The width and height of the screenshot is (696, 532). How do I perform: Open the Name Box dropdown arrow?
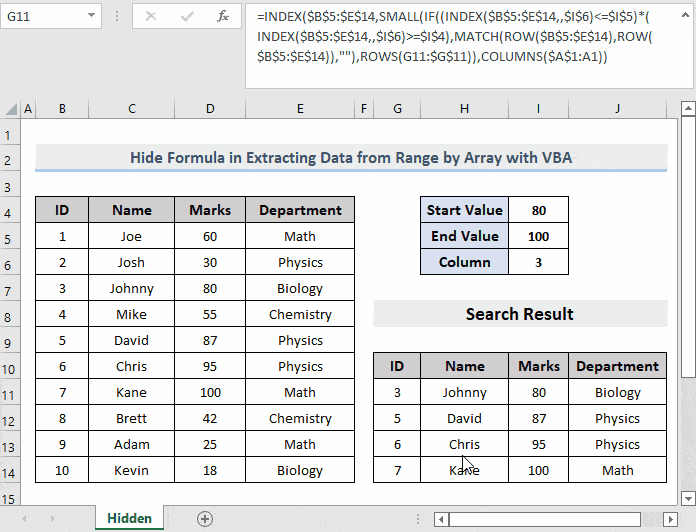(91, 16)
